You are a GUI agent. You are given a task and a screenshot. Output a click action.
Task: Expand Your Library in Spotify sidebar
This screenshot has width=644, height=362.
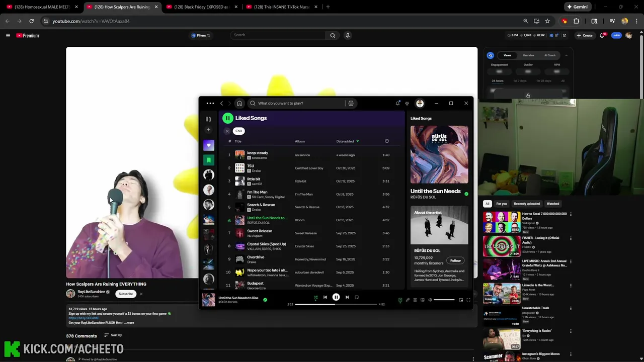tap(208, 119)
